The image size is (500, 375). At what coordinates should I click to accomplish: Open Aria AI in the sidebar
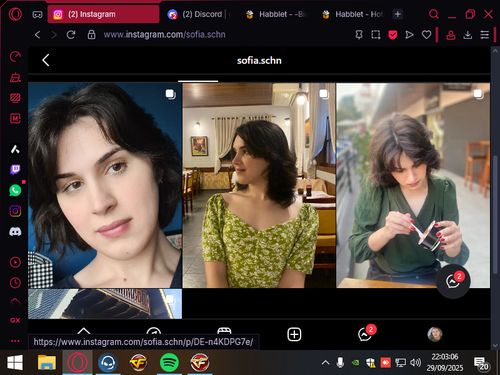click(15, 149)
